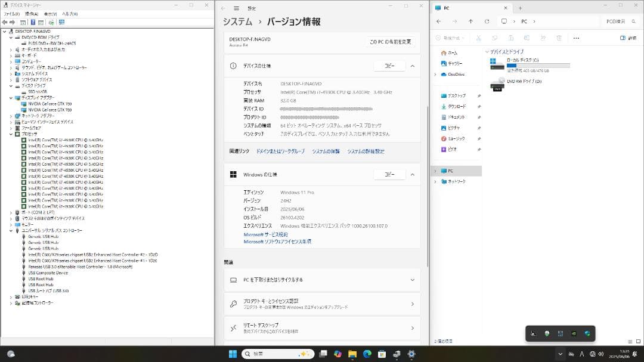This screenshot has height=362, width=644.
Task: Open the 表示(V) menu in Device Manager
Action: click(x=51, y=14)
